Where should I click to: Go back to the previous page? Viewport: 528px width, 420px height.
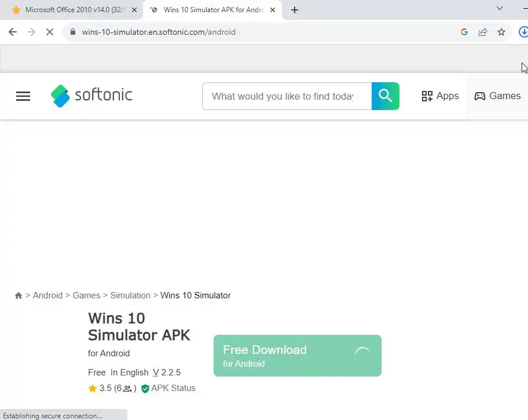(13, 32)
